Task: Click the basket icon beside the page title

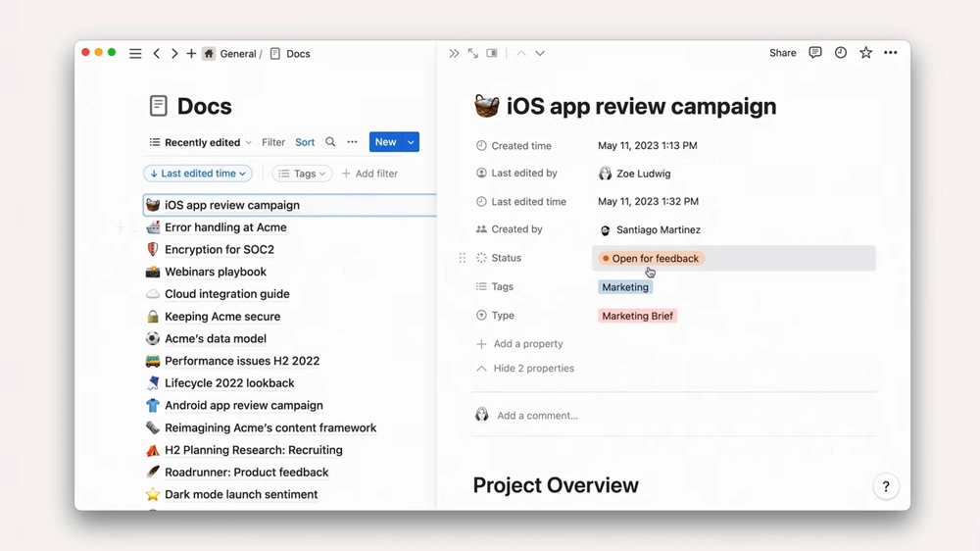Action: (x=486, y=106)
